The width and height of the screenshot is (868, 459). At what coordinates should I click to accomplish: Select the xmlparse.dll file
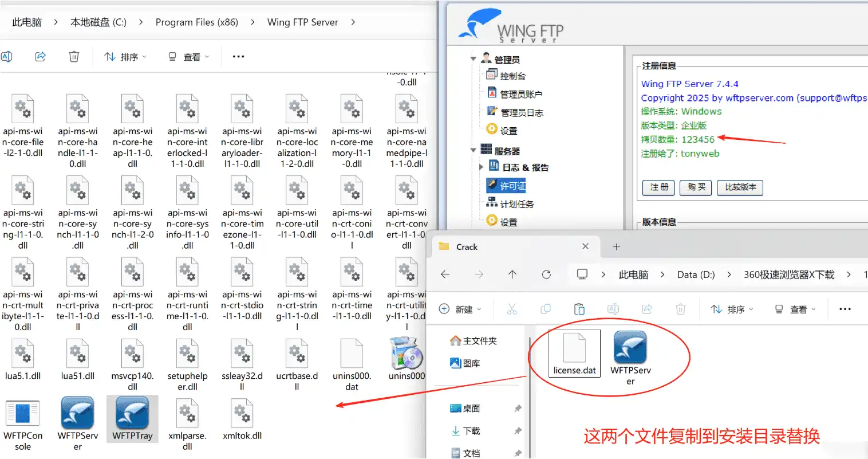pos(187,425)
